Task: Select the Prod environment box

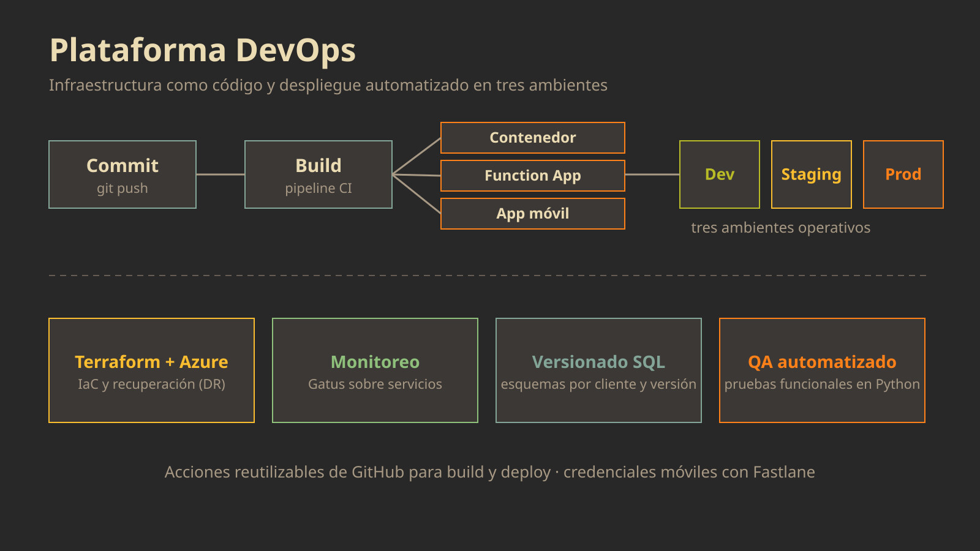Action: tap(903, 174)
